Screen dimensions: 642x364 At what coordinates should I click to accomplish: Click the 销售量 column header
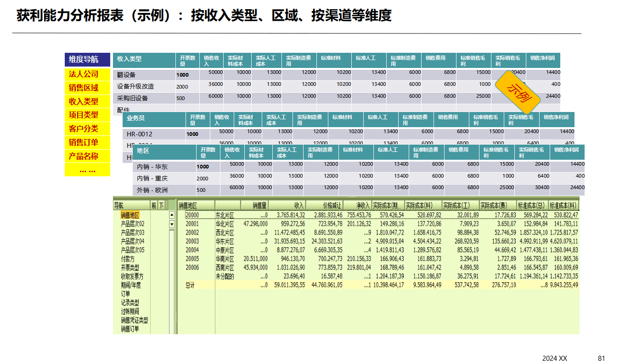[255, 206]
